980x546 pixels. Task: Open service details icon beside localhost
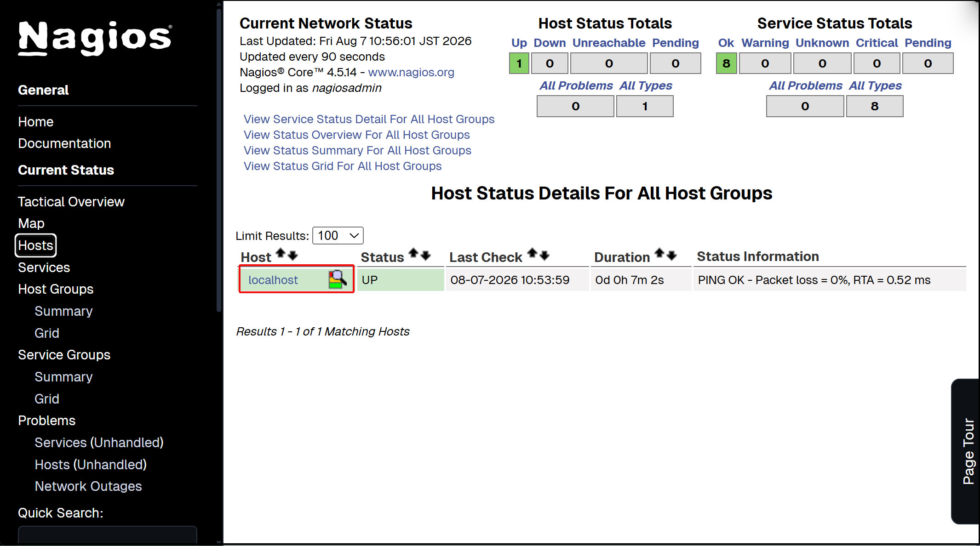tap(338, 279)
